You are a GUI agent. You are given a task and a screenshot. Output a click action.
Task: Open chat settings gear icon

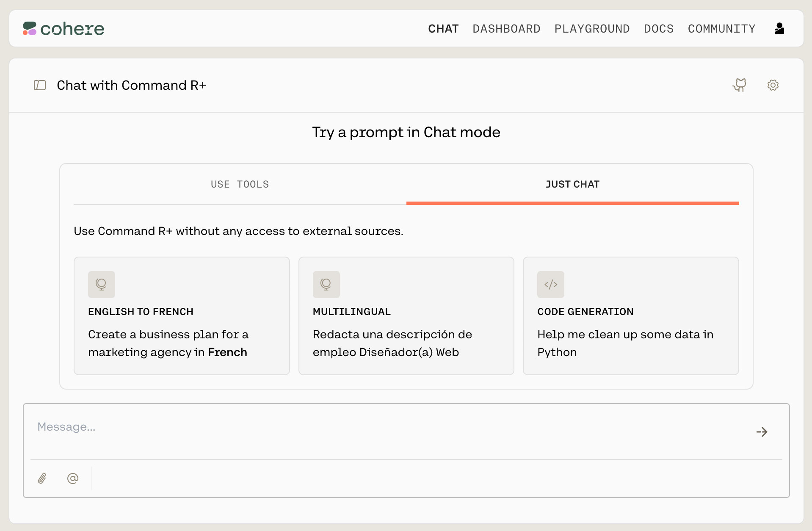pos(773,85)
